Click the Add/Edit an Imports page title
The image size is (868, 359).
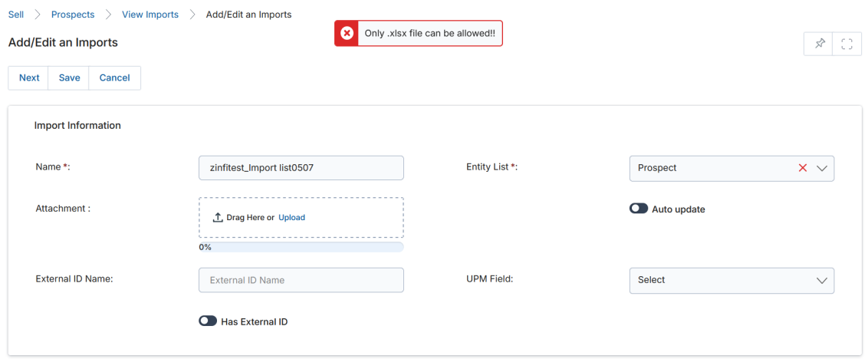[63, 42]
